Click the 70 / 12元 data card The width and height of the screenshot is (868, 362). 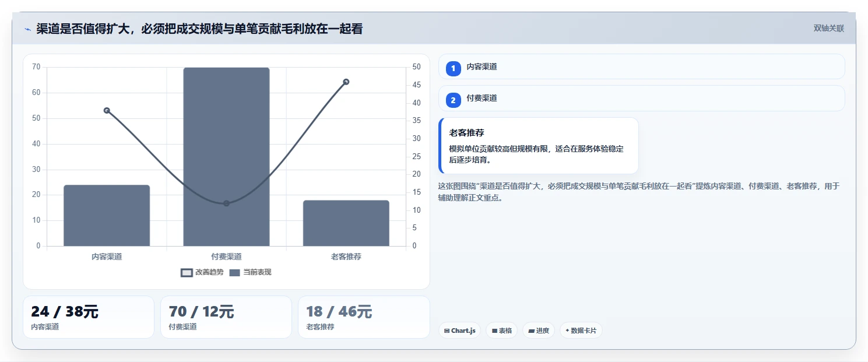tap(226, 317)
